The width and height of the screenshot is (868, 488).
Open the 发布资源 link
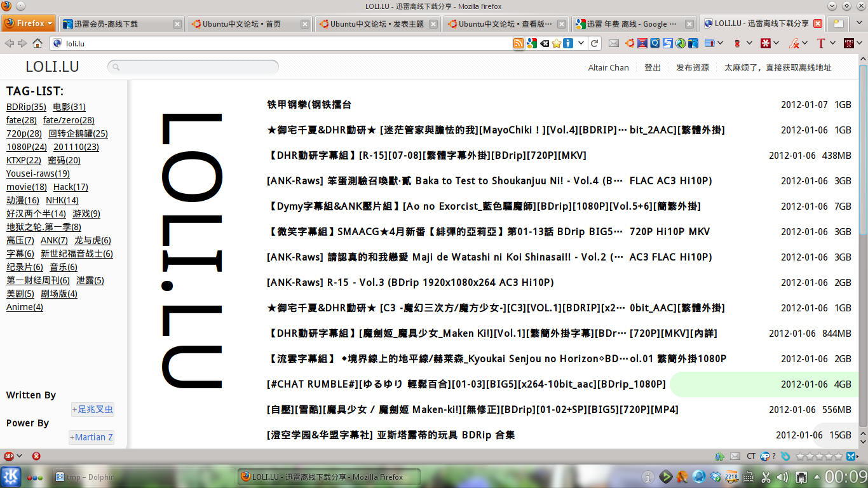tap(693, 67)
